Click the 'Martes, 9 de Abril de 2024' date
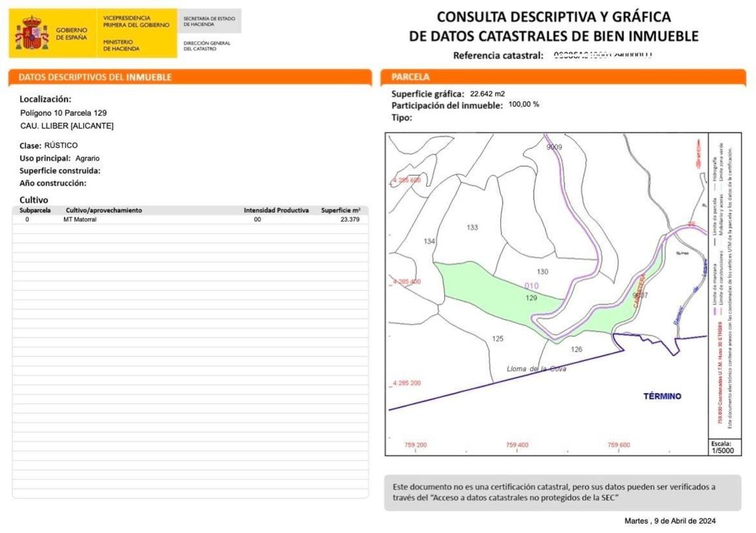The width and height of the screenshot is (756, 533). pos(669,521)
